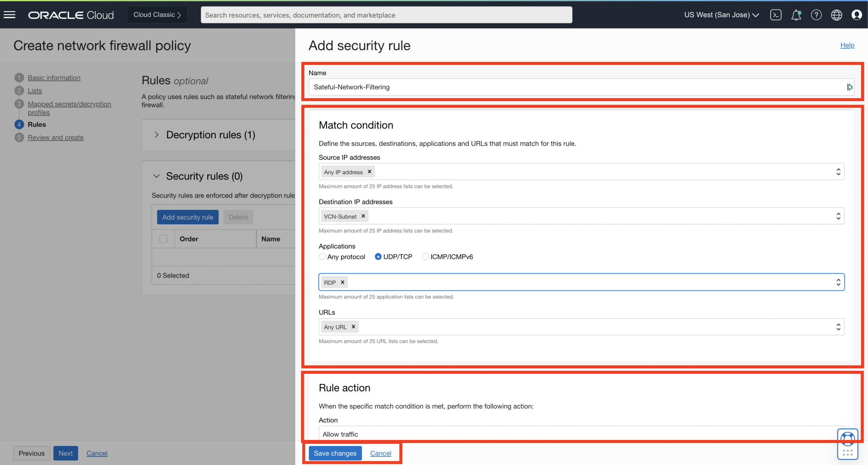The image size is (868, 465).
Task: Navigate to the Review and create step
Action: (56, 137)
